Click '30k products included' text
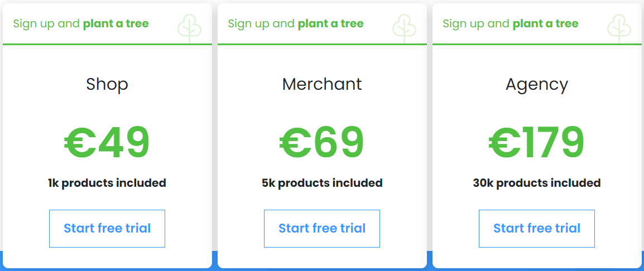 point(537,183)
